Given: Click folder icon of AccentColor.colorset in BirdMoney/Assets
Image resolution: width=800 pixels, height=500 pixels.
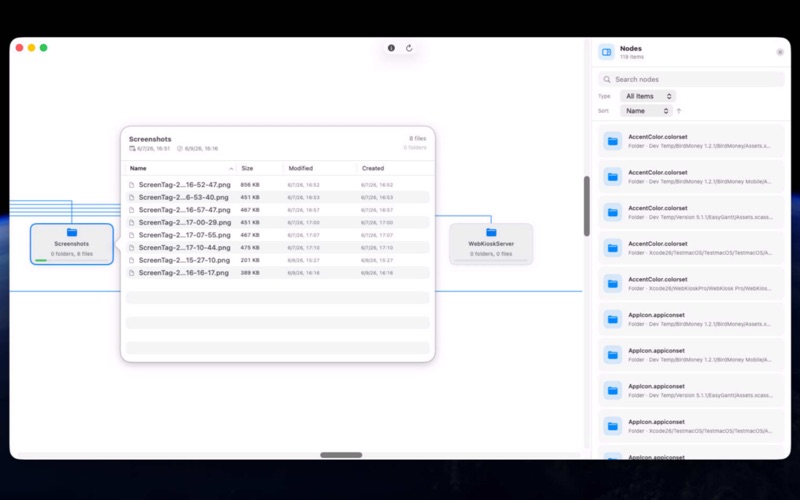Looking at the screenshot, I should point(613,141).
